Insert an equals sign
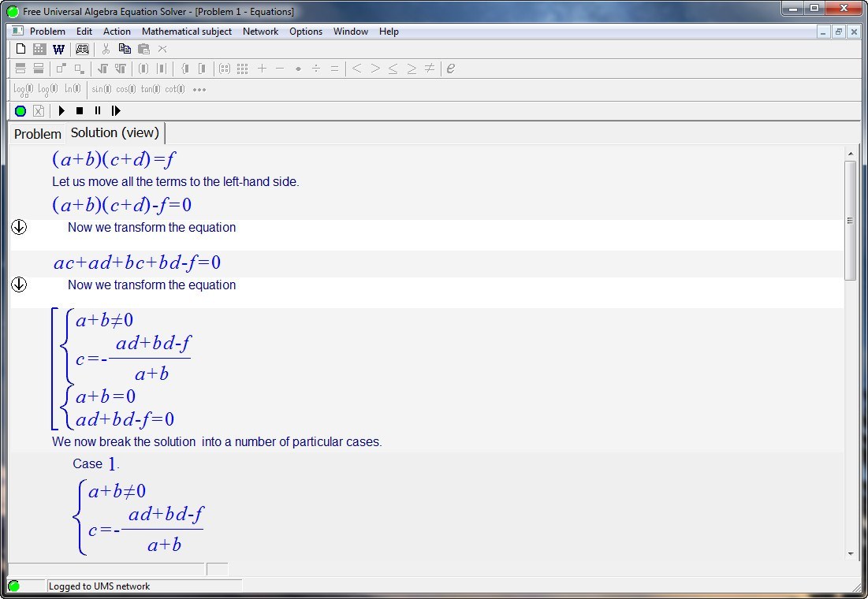This screenshot has height=599, width=868. pyautogui.click(x=334, y=69)
